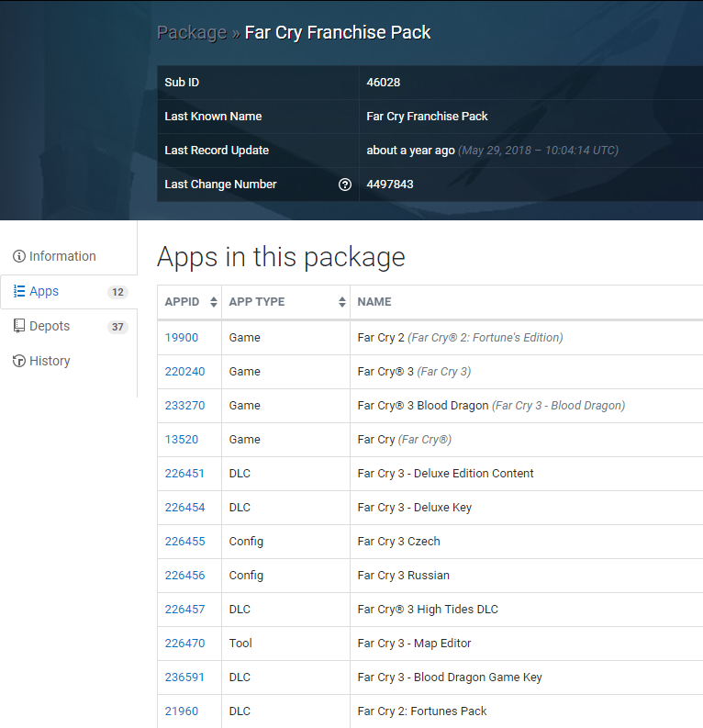Viewport: 703px width, 728px height.
Task: Open app 220240 link
Action: coord(184,372)
